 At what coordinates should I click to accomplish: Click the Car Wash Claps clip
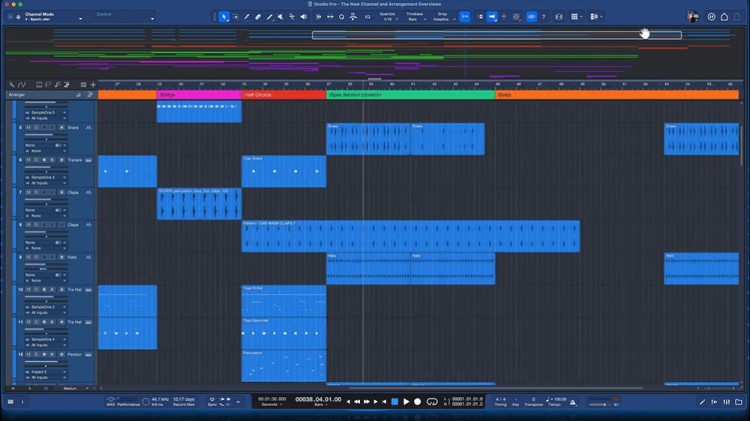click(x=410, y=238)
